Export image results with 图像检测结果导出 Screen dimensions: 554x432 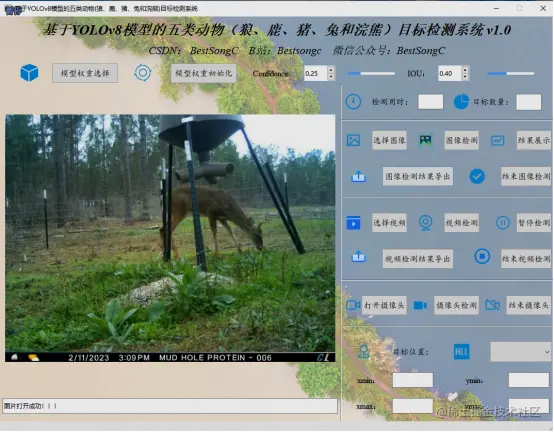(x=418, y=176)
